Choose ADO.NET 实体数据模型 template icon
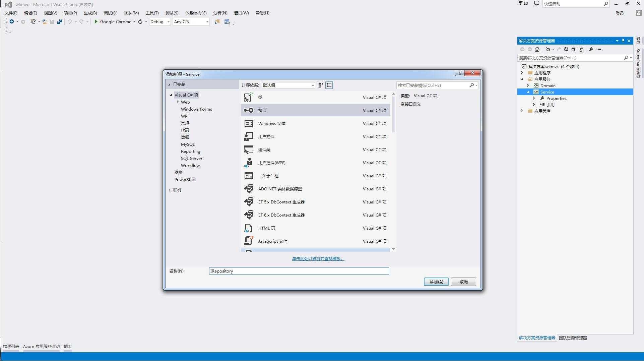The height and width of the screenshot is (361, 644). click(249, 189)
